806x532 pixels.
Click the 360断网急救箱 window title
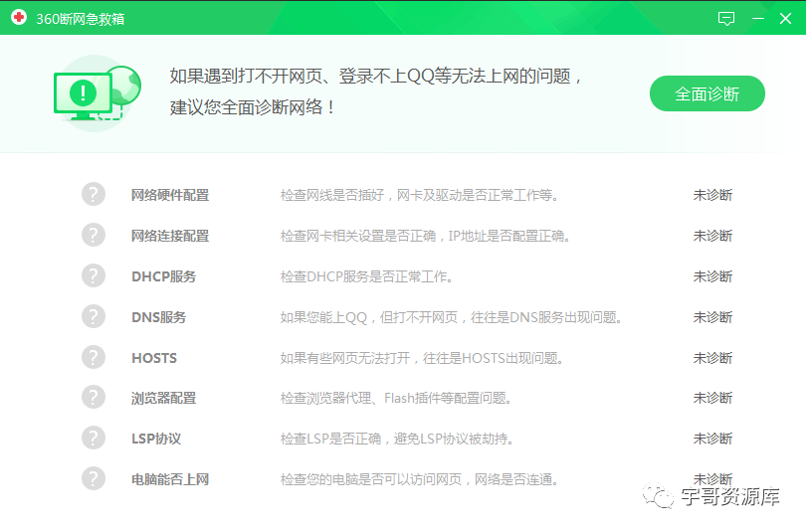pos(81,19)
